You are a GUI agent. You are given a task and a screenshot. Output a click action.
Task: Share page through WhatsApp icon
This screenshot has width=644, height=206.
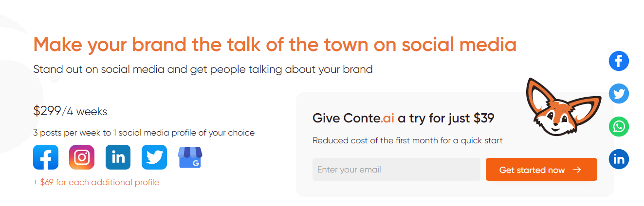click(x=619, y=127)
